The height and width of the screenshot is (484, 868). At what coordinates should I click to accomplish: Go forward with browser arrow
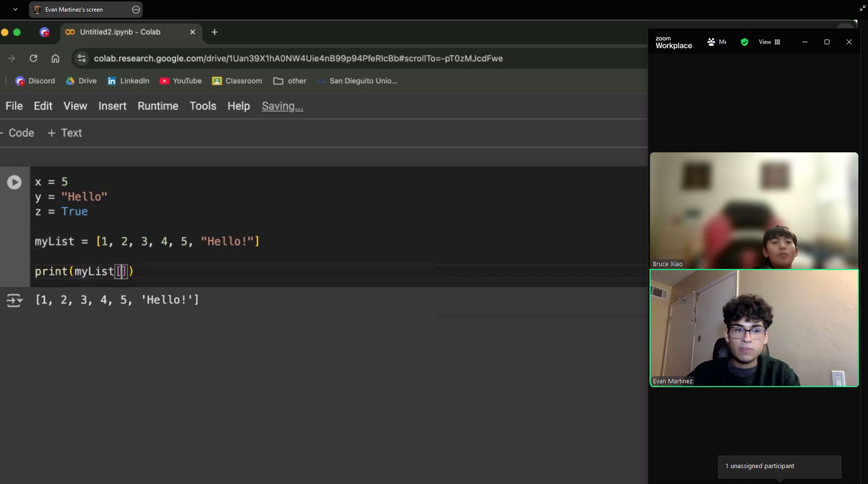(11, 58)
